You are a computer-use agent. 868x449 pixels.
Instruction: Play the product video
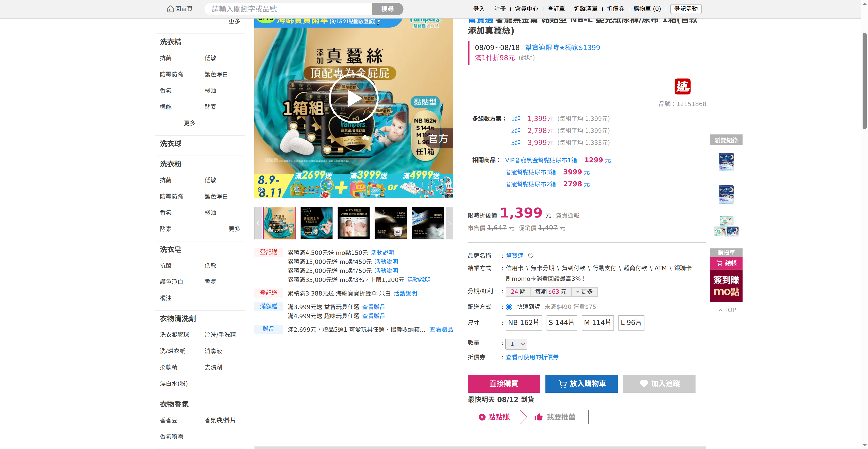[354, 98]
